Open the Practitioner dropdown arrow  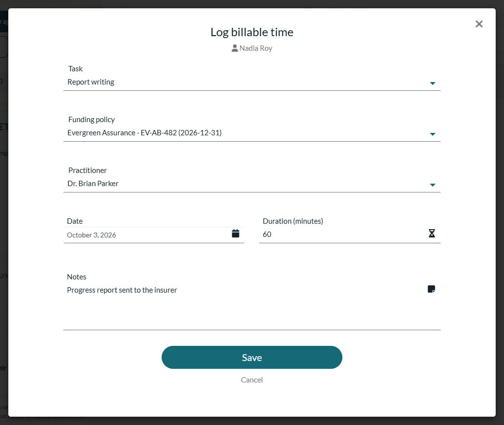coord(433,185)
